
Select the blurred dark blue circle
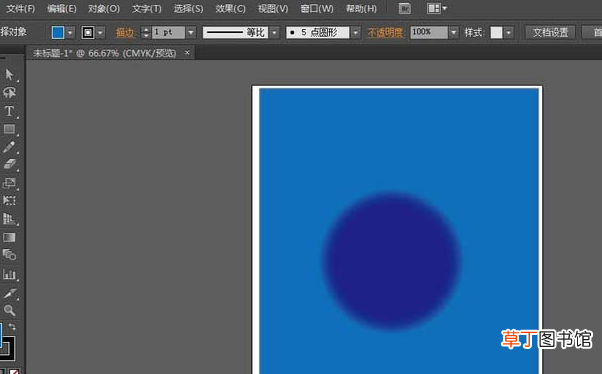pyautogui.click(x=391, y=260)
